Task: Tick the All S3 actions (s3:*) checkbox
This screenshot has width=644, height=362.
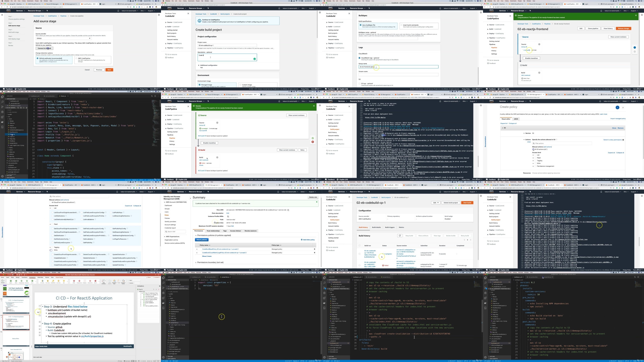Action: click(x=534, y=149)
